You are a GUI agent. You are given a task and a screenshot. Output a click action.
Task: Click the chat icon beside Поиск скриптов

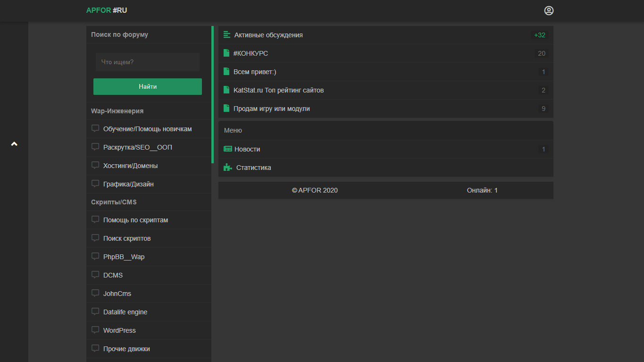click(95, 238)
